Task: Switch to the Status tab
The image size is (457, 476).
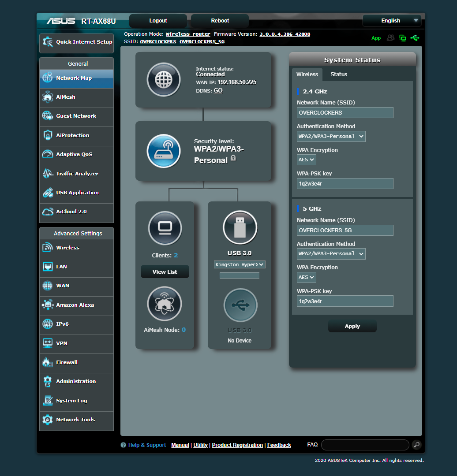Action: click(x=338, y=74)
